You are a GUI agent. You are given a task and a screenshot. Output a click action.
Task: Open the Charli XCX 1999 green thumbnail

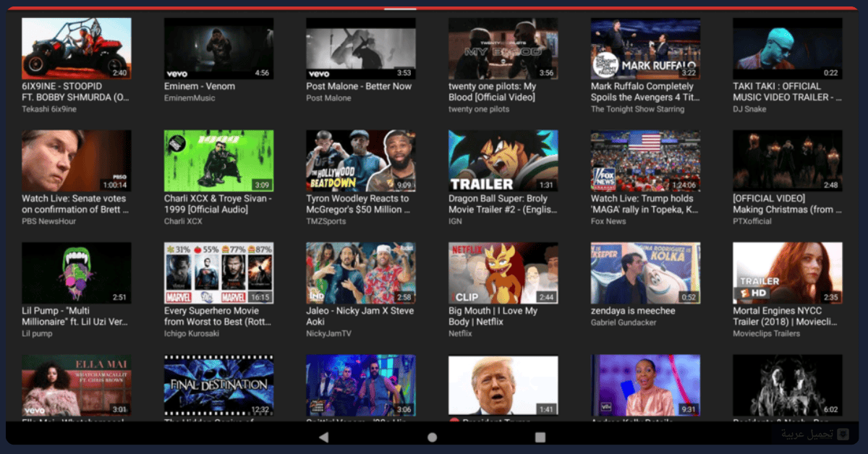[x=218, y=160]
